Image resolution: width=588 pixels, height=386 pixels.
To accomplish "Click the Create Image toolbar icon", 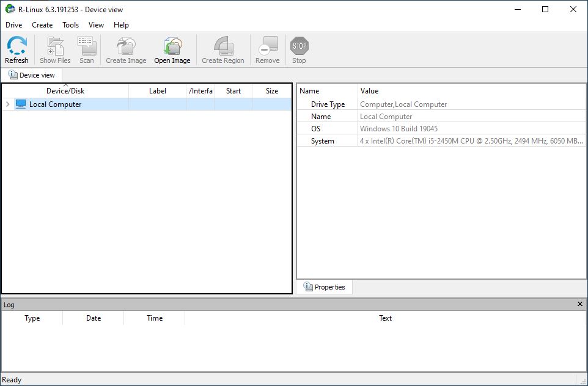I will (126, 46).
